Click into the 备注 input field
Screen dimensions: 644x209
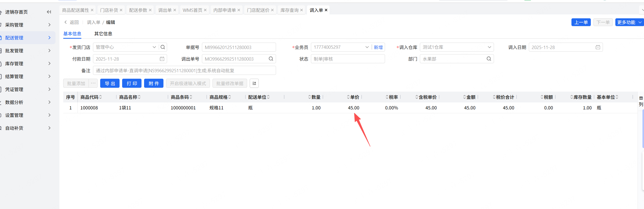(x=184, y=70)
